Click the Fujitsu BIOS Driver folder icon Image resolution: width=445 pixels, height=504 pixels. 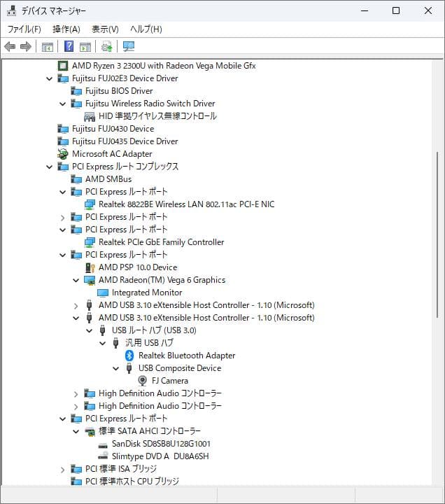point(76,91)
